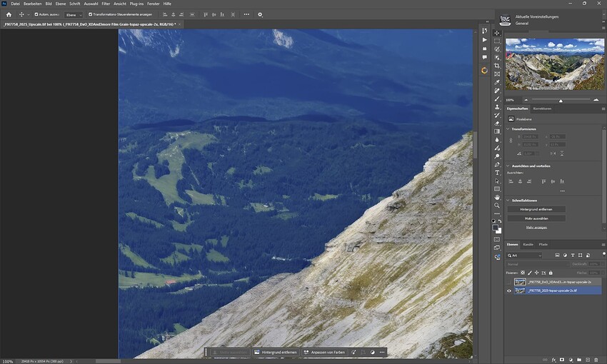Toggle the Autom. ausw. checkbox
The image size is (607, 364).
[x=36, y=14]
